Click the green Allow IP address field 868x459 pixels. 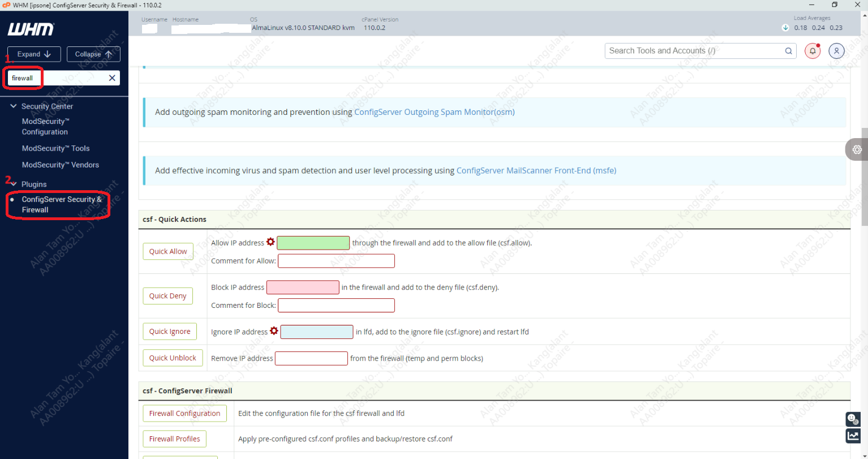[x=313, y=243]
